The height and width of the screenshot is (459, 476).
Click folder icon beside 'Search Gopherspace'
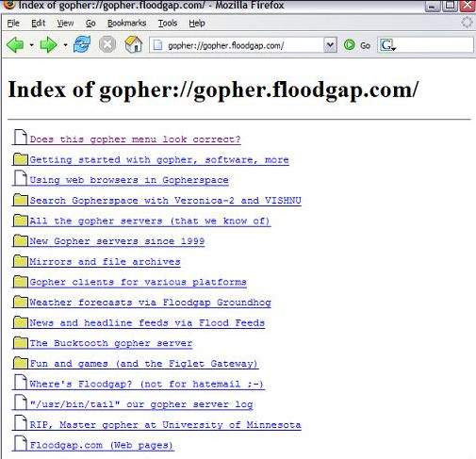click(x=21, y=200)
